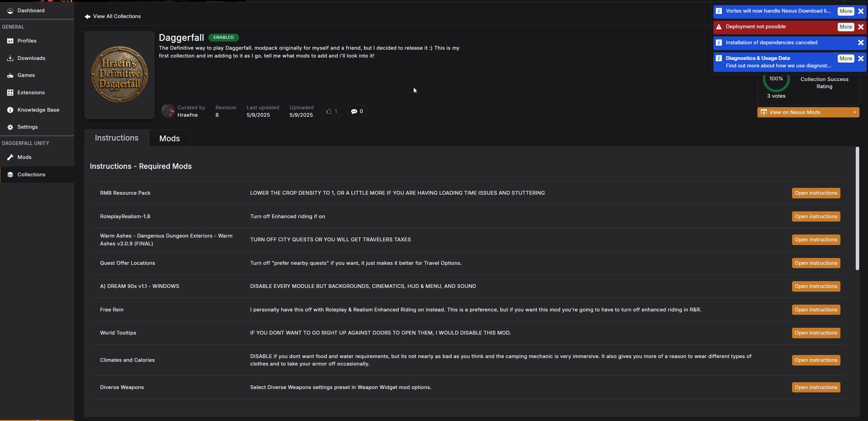Click View on Nexus Mods button

803,112
